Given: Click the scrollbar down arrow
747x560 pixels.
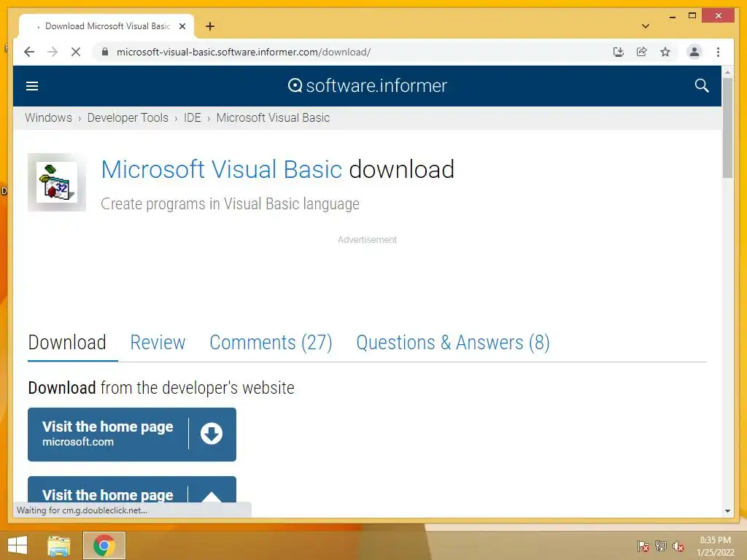Looking at the screenshot, I should [x=727, y=511].
